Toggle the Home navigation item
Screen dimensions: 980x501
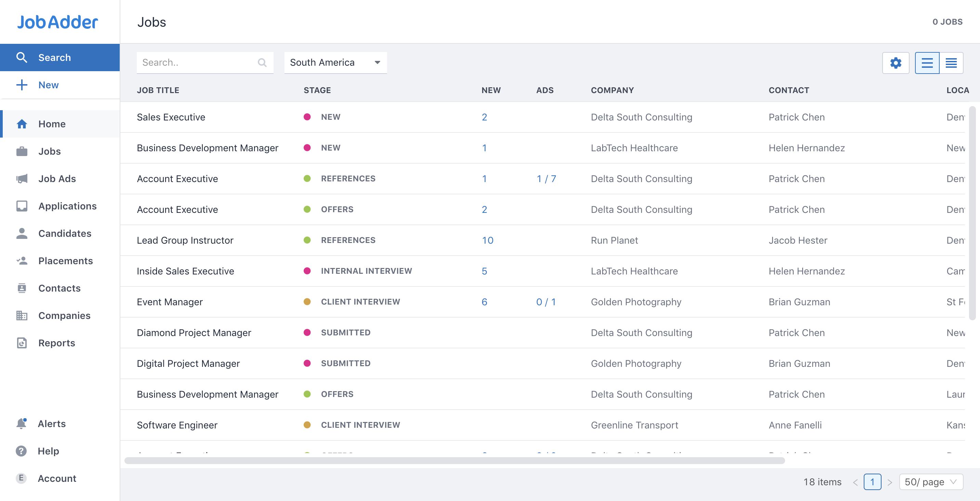coord(52,124)
